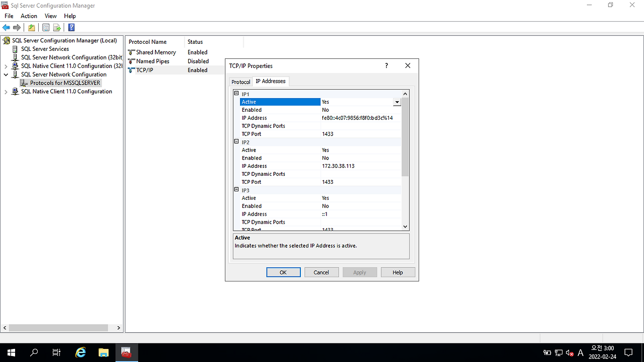Image resolution: width=644 pixels, height=362 pixels.
Task: Open the Export List toolbar icon
Action: (57, 27)
